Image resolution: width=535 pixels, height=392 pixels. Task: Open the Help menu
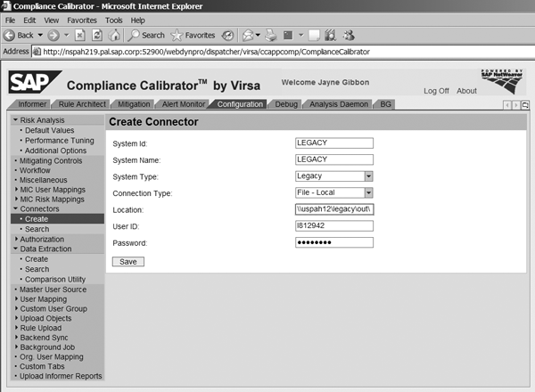point(138,20)
